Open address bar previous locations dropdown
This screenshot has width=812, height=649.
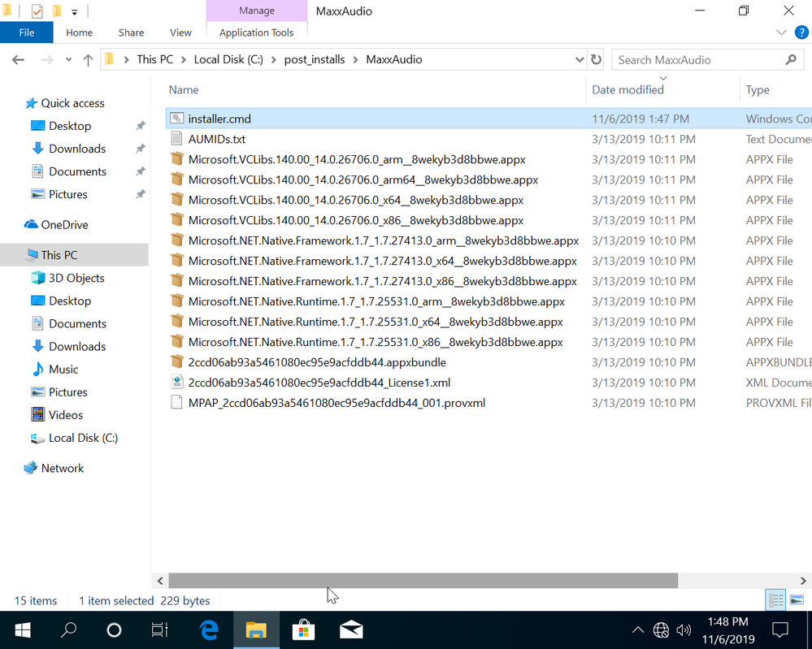[580, 60]
